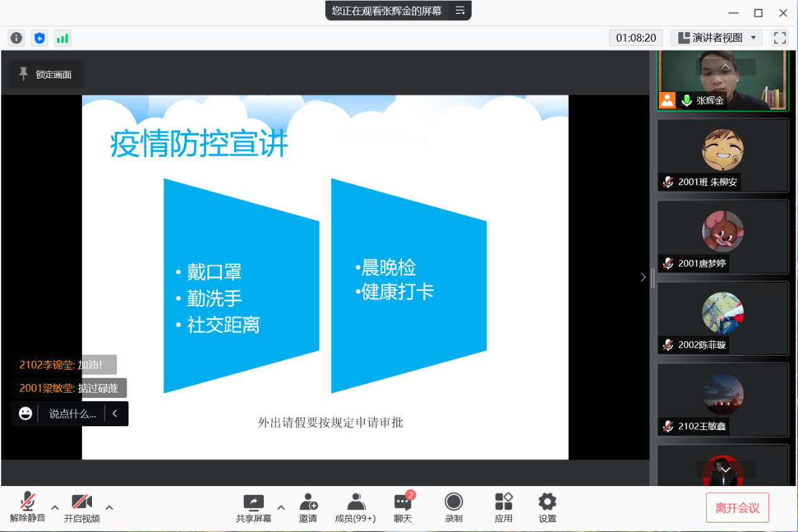798x532 pixels.
Task: Turn on the video camera (开启视频)
Action: (x=82, y=507)
